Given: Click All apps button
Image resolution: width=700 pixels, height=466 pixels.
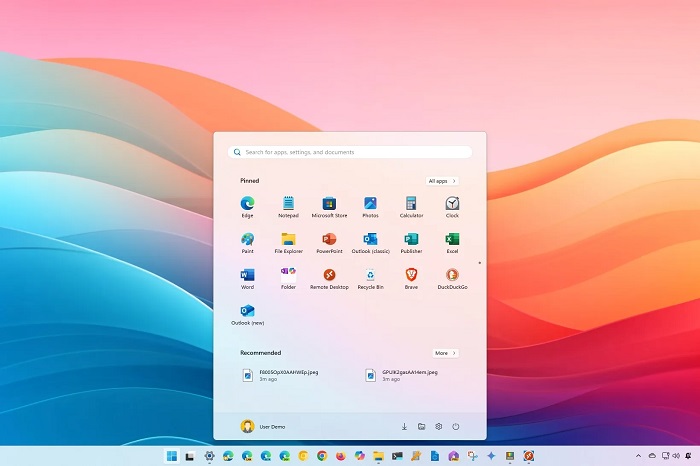Looking at the screenshot, I should (442, 181).
